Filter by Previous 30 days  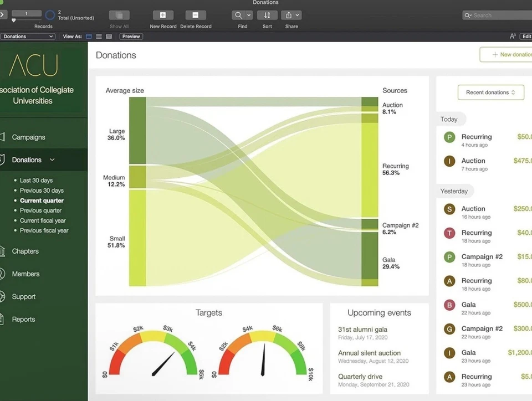point(42,191)
